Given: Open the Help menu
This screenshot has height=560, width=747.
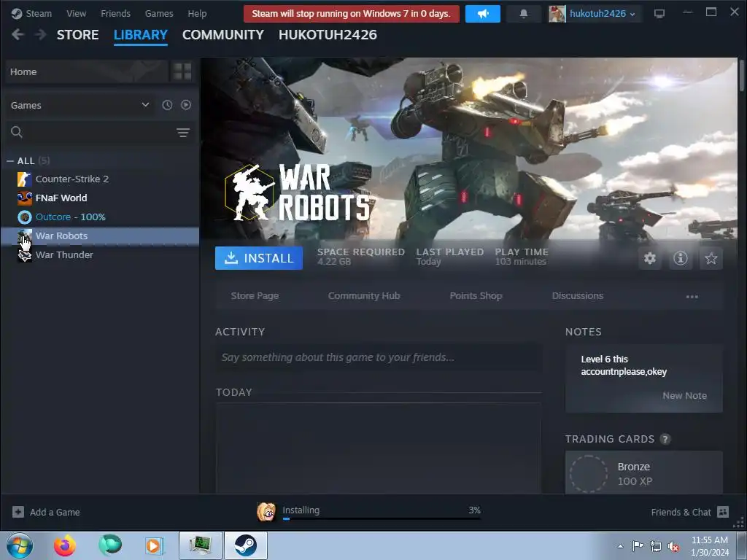Looking at the screenshot, I should 197,13.
